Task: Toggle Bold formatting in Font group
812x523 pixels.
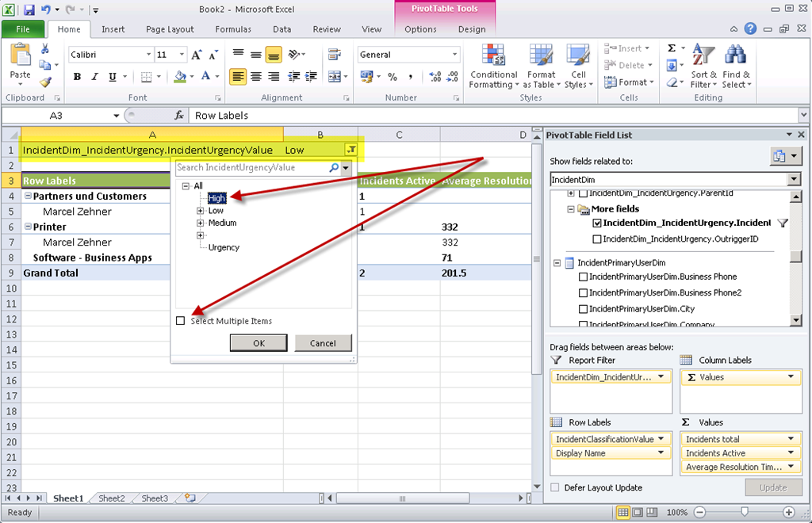Action: [x=77, y=77]
